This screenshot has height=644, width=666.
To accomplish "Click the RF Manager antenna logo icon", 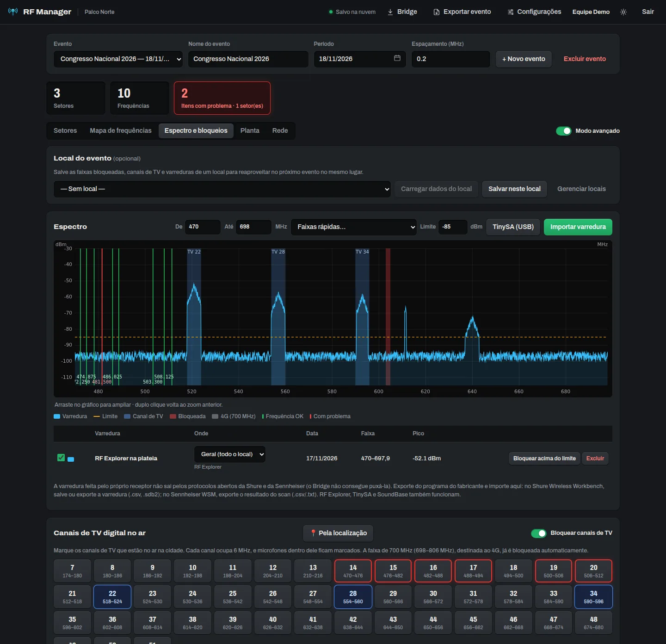I will click(13, 12).
